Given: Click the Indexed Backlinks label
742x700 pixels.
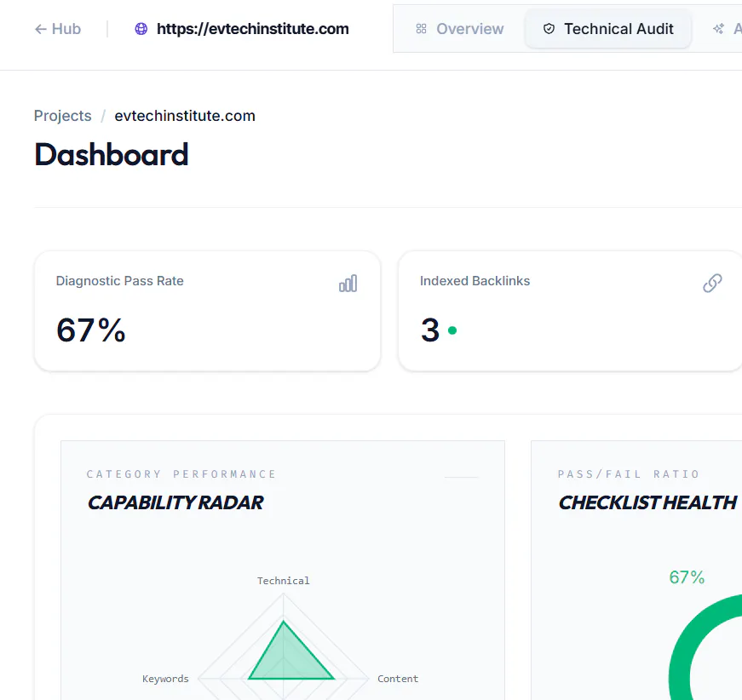Looking at the screenshot, I should 475,281.
